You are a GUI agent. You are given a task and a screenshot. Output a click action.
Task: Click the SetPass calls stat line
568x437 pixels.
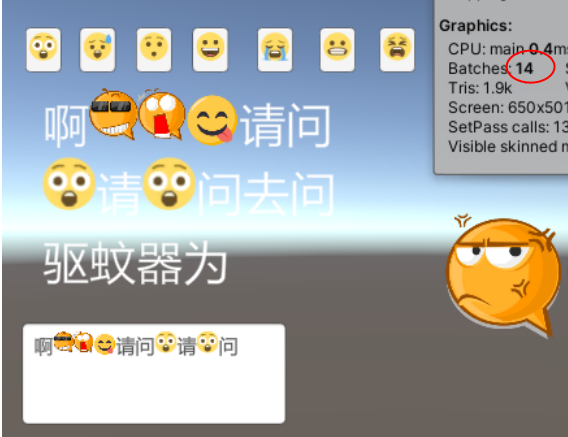click(508, 127)
